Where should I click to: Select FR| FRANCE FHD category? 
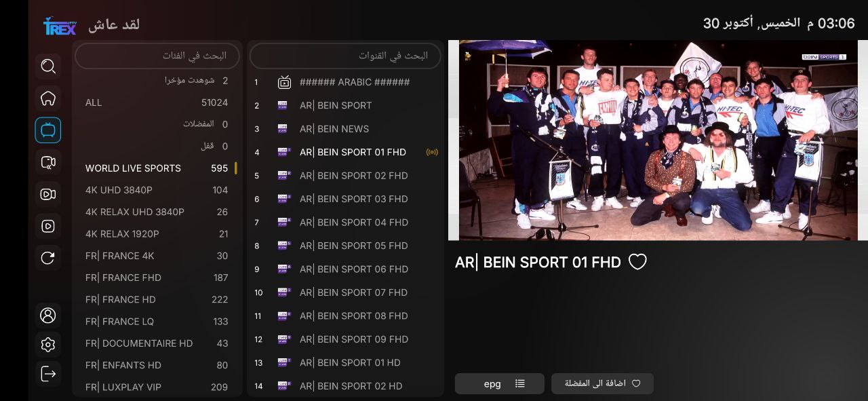(157, 278)
